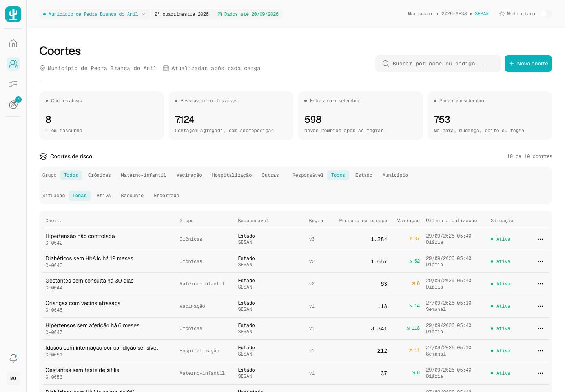Viewport: 565px width, 392px height.
Task: Open row menu for Idosos com internação
Action: click(x=541, y=351)
